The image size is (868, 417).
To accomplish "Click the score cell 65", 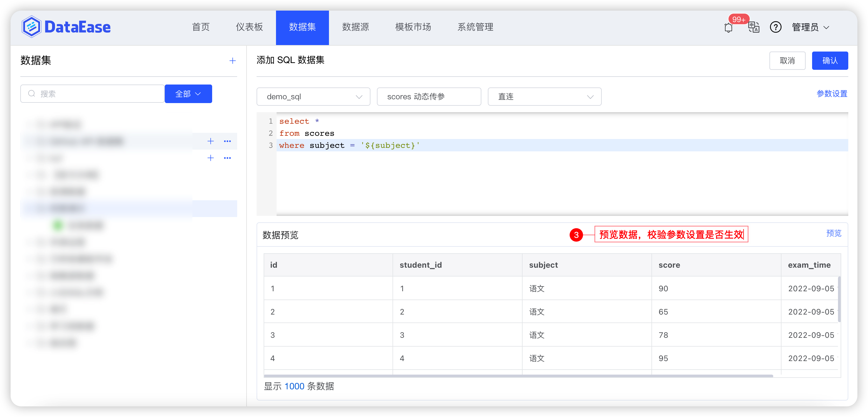I will coord(716,312).
